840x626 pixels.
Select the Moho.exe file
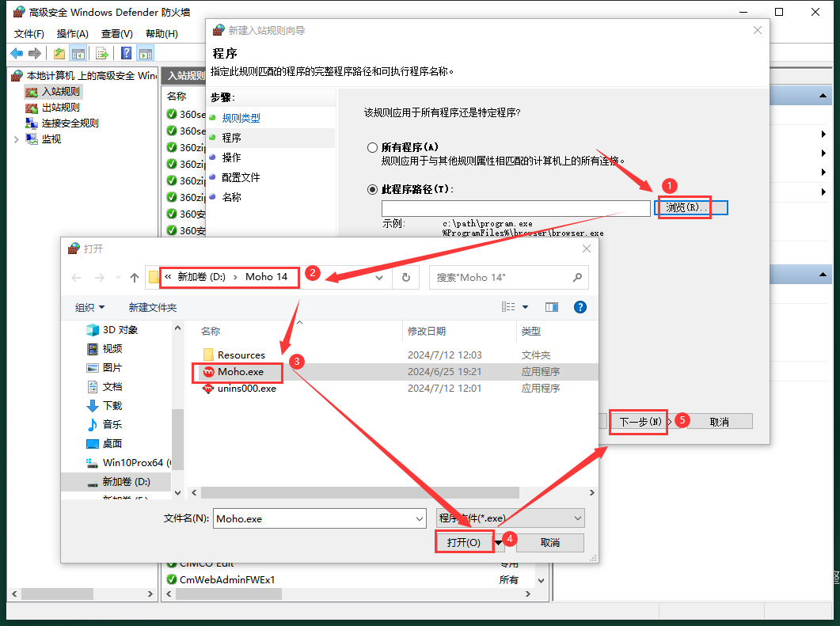(240, 372)
